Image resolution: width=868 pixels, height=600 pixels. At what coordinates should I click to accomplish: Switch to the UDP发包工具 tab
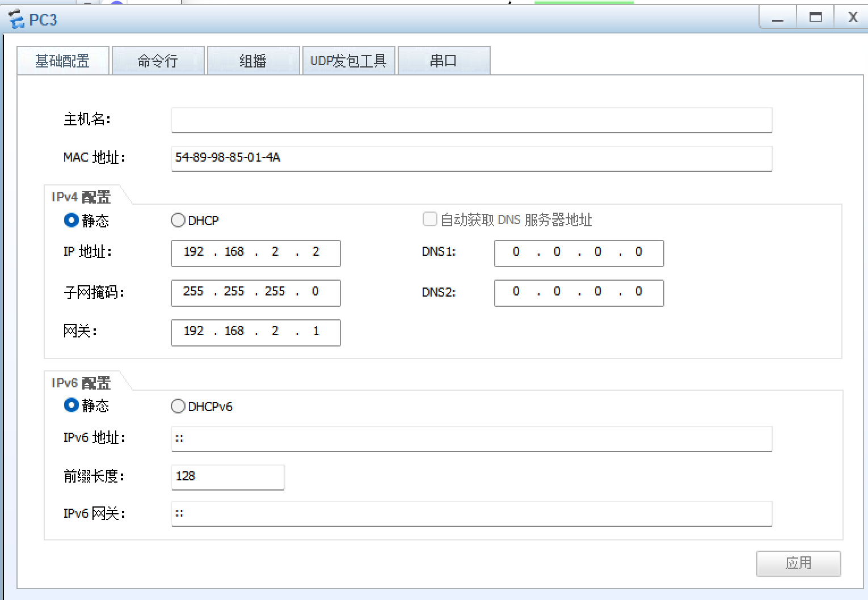pyautogui.click(x=349, y=61)
